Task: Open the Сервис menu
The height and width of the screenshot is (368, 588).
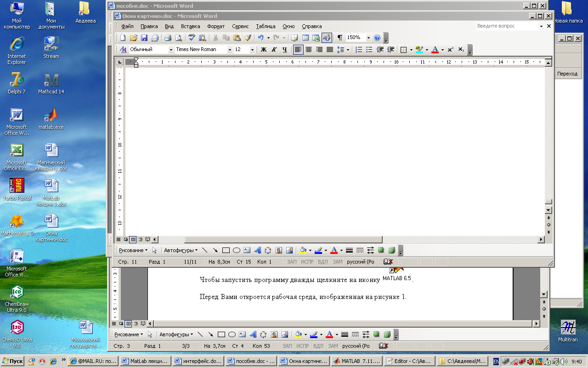Action: (x=240, y=26)
